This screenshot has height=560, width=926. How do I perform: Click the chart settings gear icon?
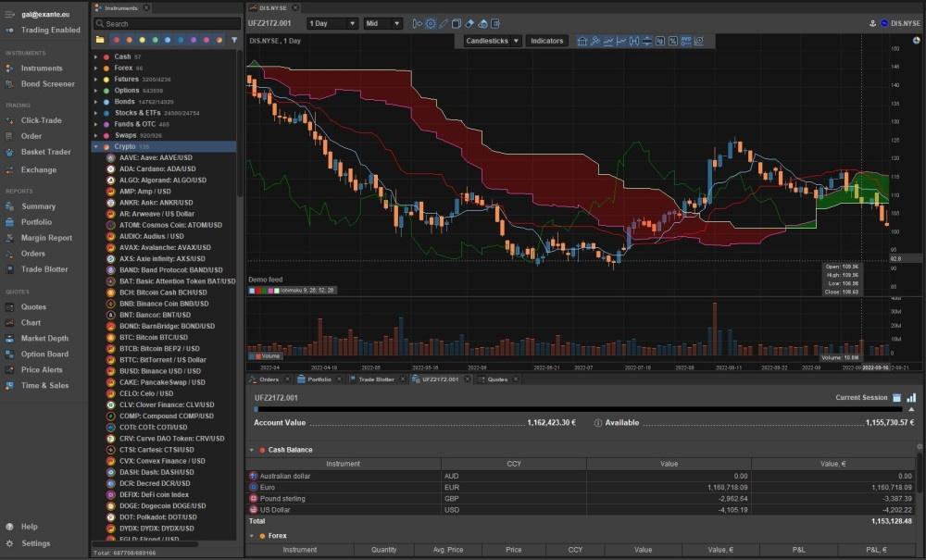pyautogui.click(x=431, y=24)
